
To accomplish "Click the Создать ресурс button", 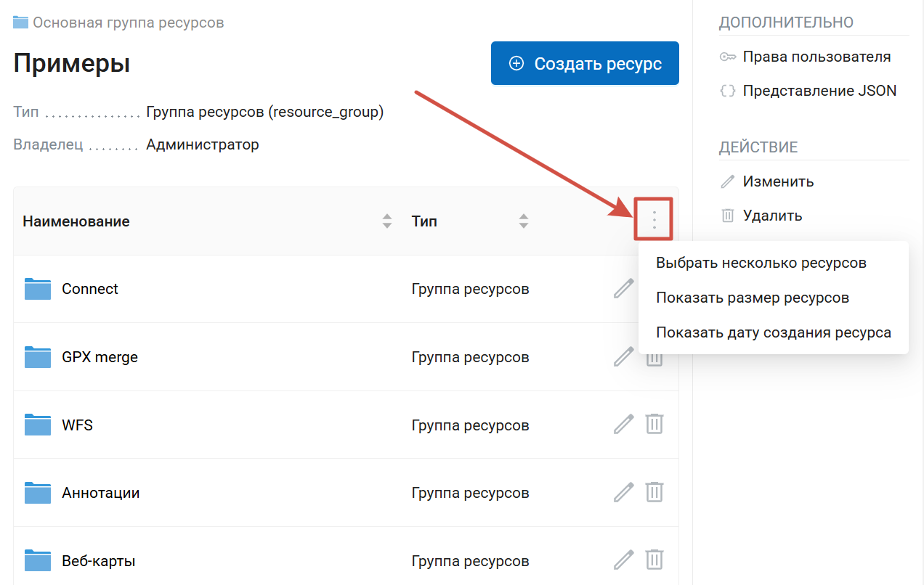I will point(585,63).
